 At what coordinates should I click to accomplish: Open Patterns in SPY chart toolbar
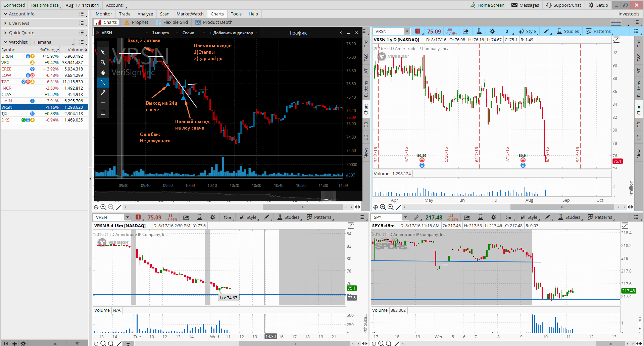coord(601,217)
